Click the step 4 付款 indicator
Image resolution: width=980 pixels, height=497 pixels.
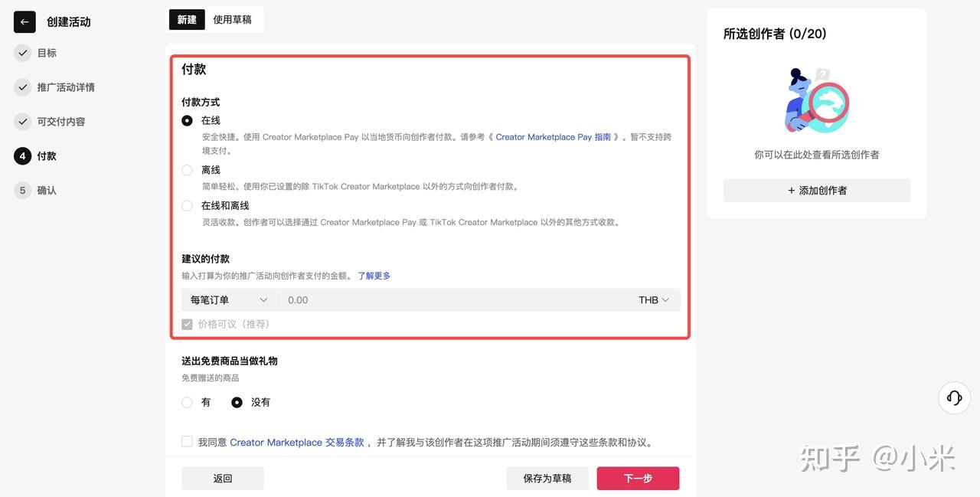pos(22,155)
